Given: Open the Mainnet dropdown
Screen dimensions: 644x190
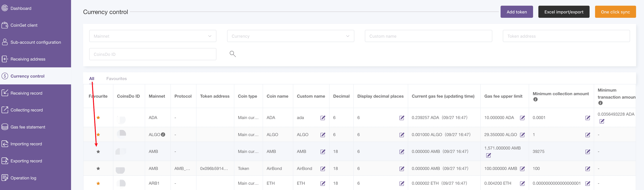Looking at the screenshot, I should pyautogui.click(x=152, y=36).
